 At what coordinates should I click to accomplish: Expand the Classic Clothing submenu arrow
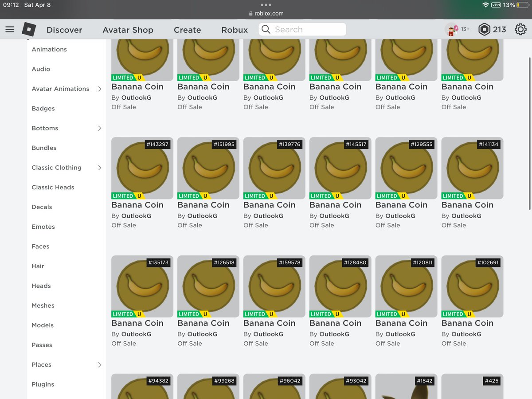tap(99, 168)
